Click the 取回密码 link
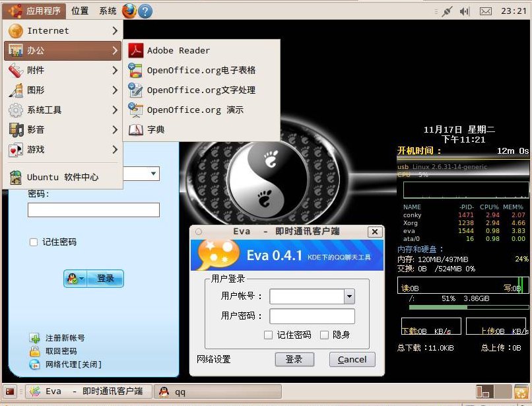The height and width of the screenshot is (406, 532). click(61, 351)
